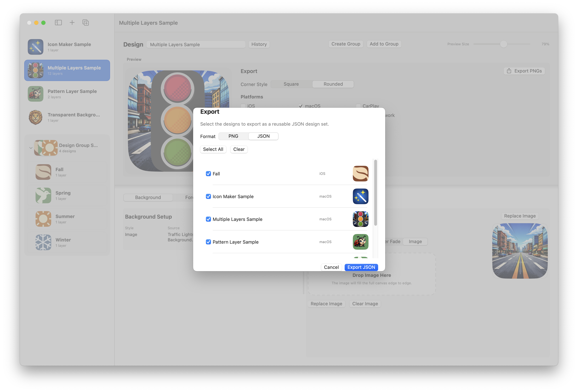Click Pattern Layer Sample thumbnail in export list
This screenshot has height=392, width=578.
tap(360, 242)
